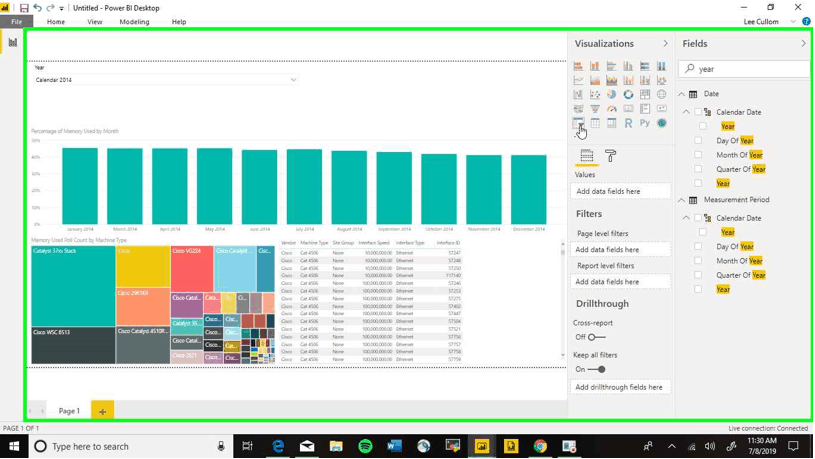Screen dimensions: 815x459
Task: Select the Pie chart visualization
Action: [x=611, y=95]
